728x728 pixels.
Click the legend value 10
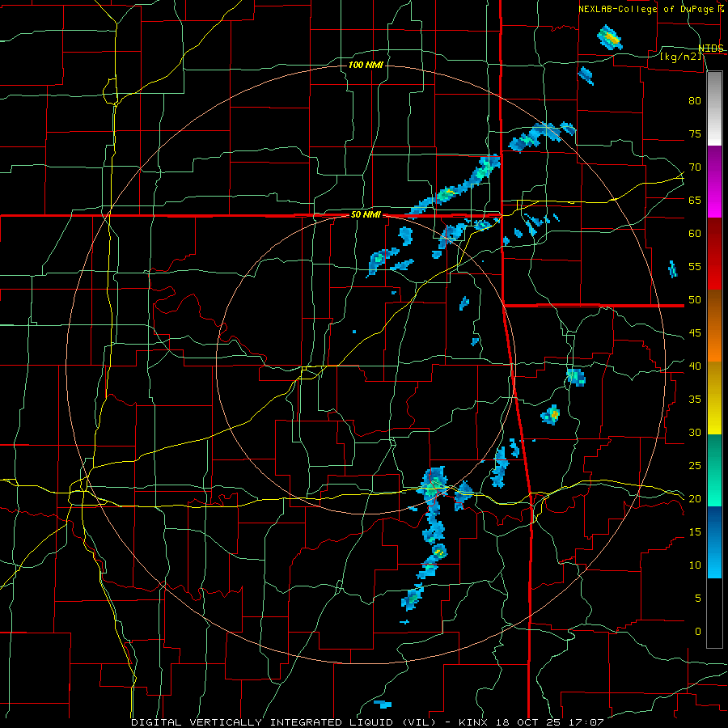coord(695,565)
